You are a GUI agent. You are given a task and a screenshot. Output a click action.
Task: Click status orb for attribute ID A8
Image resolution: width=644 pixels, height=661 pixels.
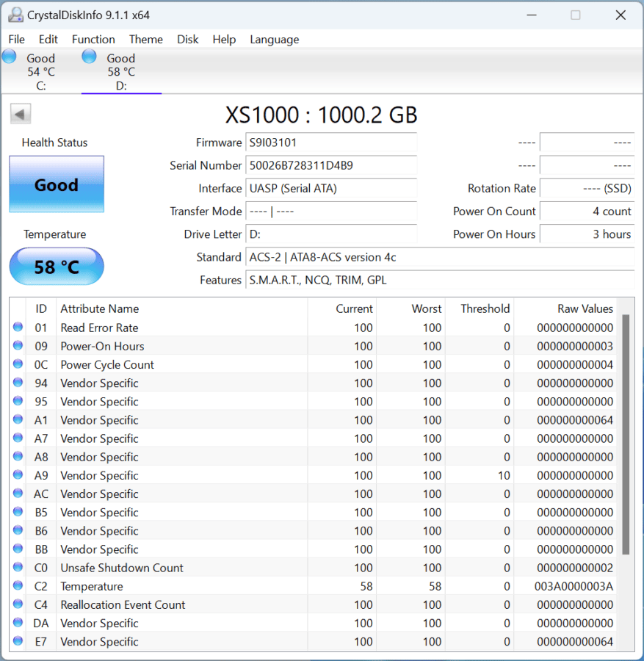click(18, 456)
